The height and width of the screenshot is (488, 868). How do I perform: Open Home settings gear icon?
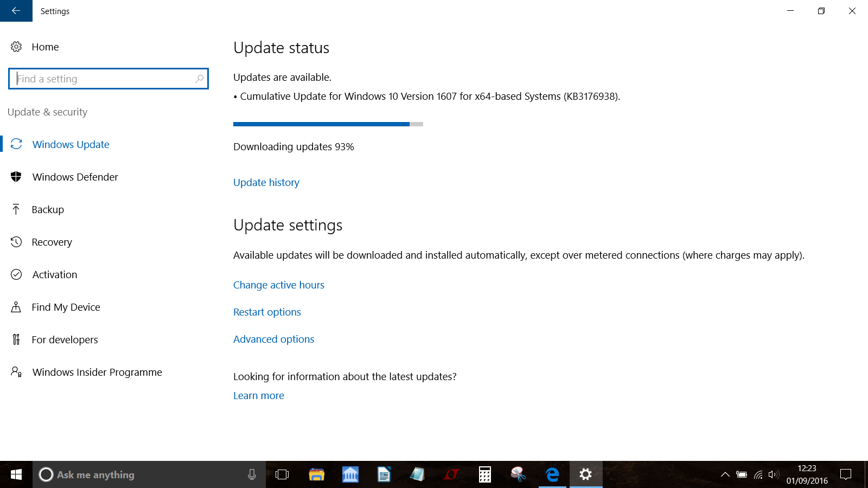point(16,47)
